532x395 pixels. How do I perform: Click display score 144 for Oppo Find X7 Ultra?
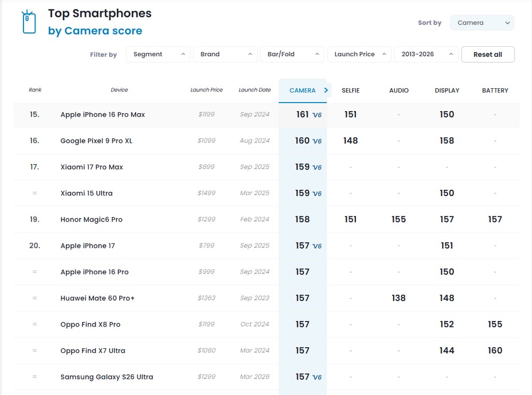(447, 350)
